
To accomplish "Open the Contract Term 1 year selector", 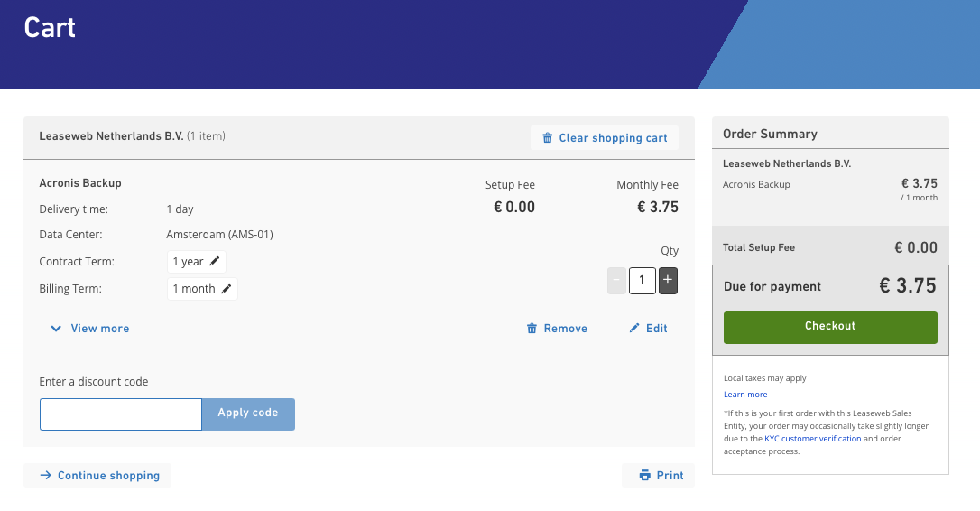I will (196, 262).
